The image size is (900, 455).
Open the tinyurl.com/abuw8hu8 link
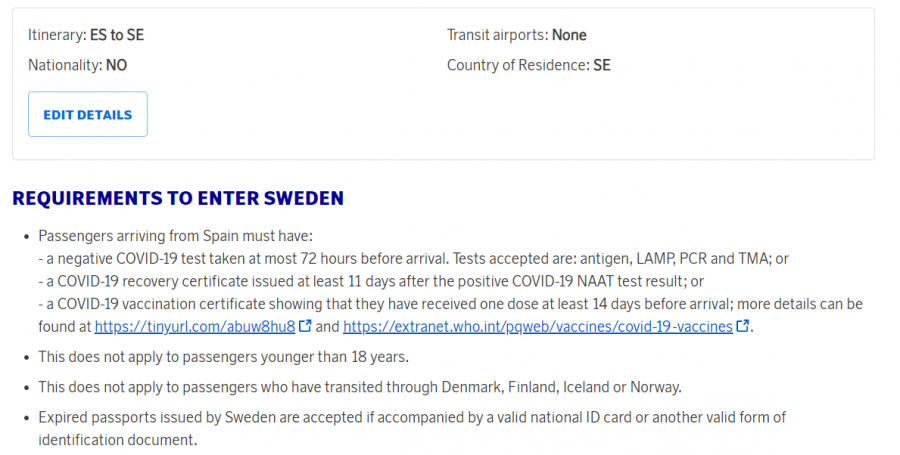point(195,326)
